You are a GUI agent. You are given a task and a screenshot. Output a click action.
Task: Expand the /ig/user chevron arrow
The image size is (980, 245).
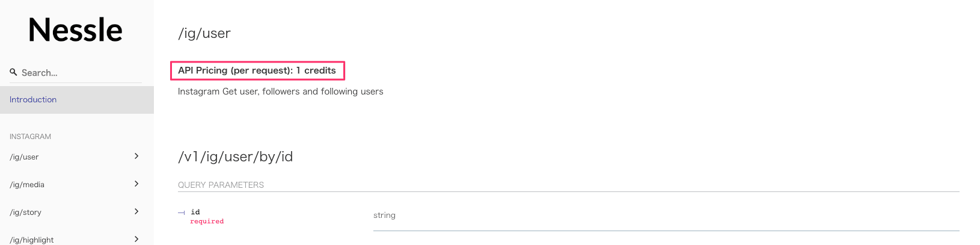click(136, 156)
